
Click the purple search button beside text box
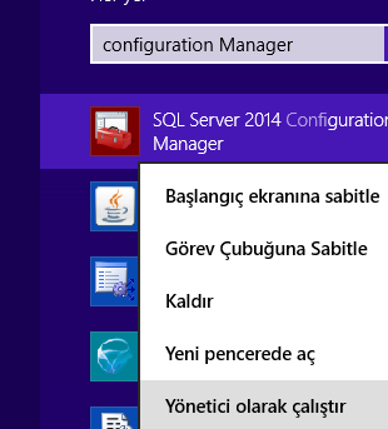(386, 44)
